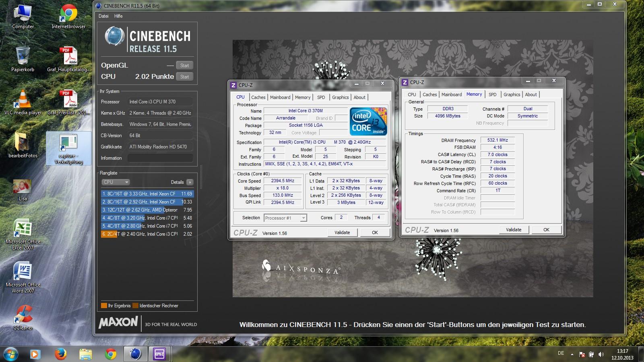Switch to Caches tab in left CPU-Z
The width and height of the screenshot is (644, 362).
pyautogui.click(x=258, y=97)
